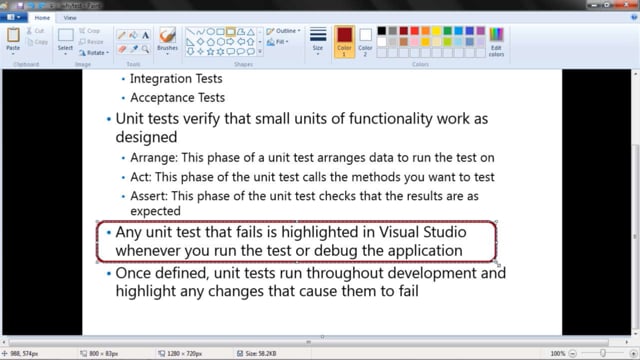Click the Save icon in quick access toolbar
640x360 pixels.
pyautogui.click(x=20, y=6)
